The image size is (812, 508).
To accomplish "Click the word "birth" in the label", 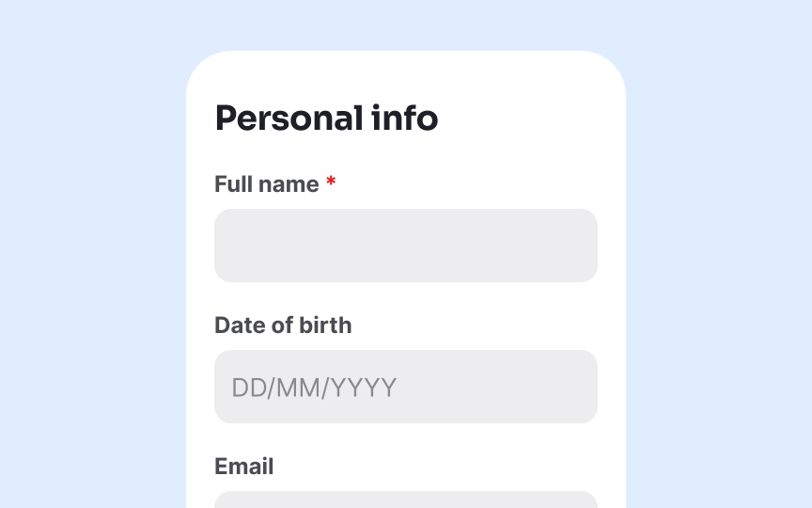I will pos(325,325).
